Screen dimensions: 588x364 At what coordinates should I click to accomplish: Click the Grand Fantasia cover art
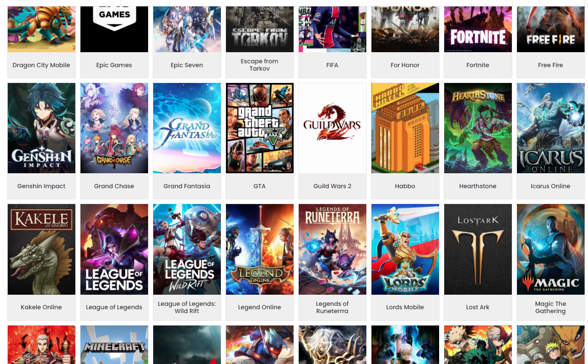coord(187,128)
